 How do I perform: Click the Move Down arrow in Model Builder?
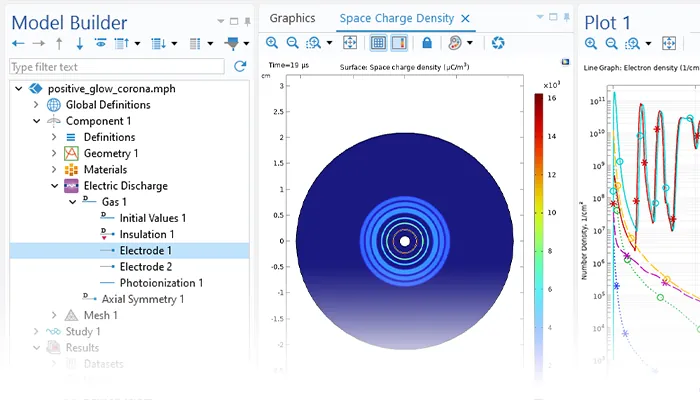80,43
